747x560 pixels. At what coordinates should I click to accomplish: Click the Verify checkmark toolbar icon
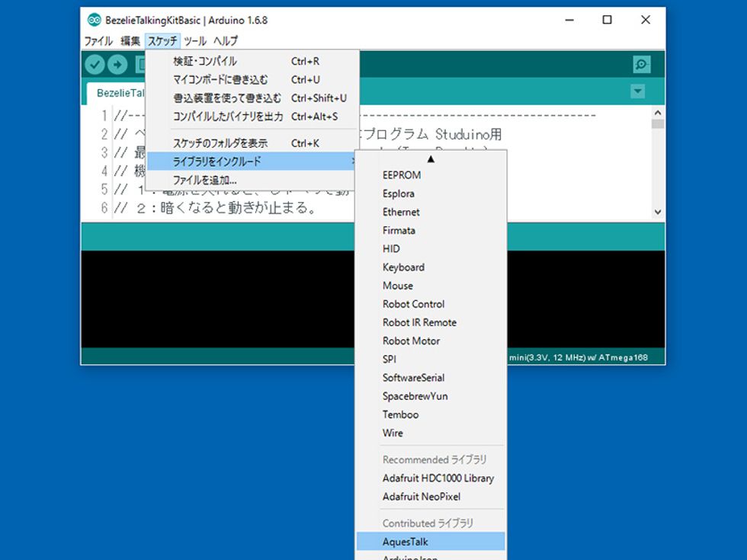[x=95, y=65]
